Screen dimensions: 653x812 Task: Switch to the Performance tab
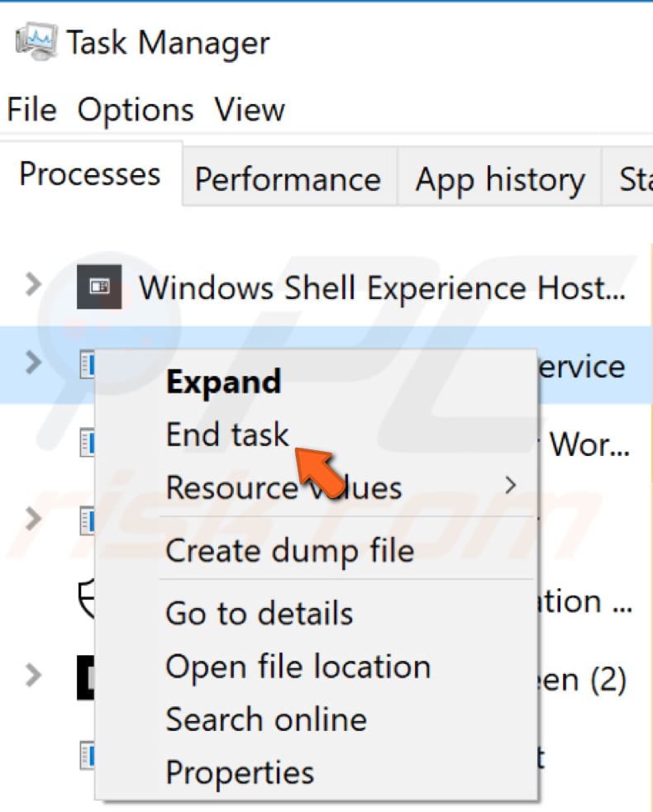click(288, 179)
